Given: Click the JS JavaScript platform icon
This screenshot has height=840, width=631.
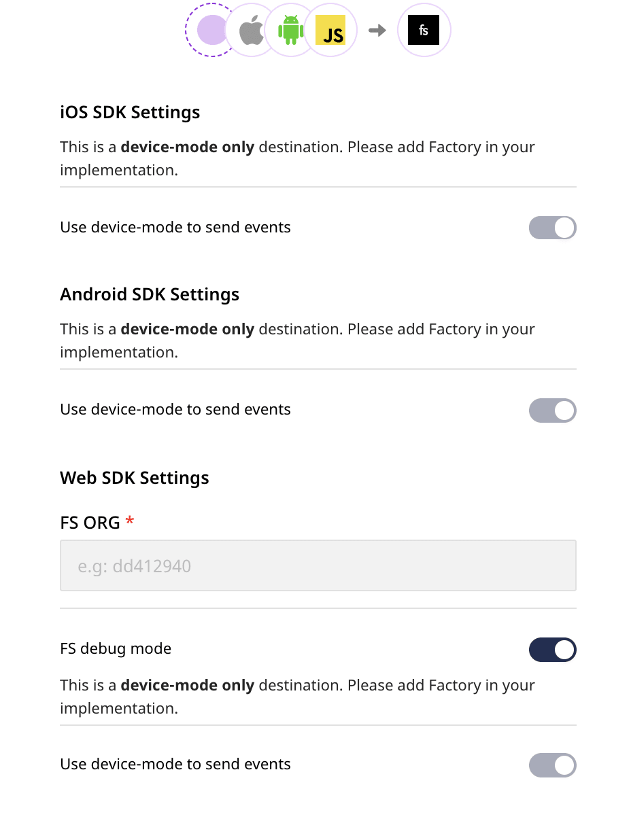Looking at the screenshot, I should tap(330, 30).
